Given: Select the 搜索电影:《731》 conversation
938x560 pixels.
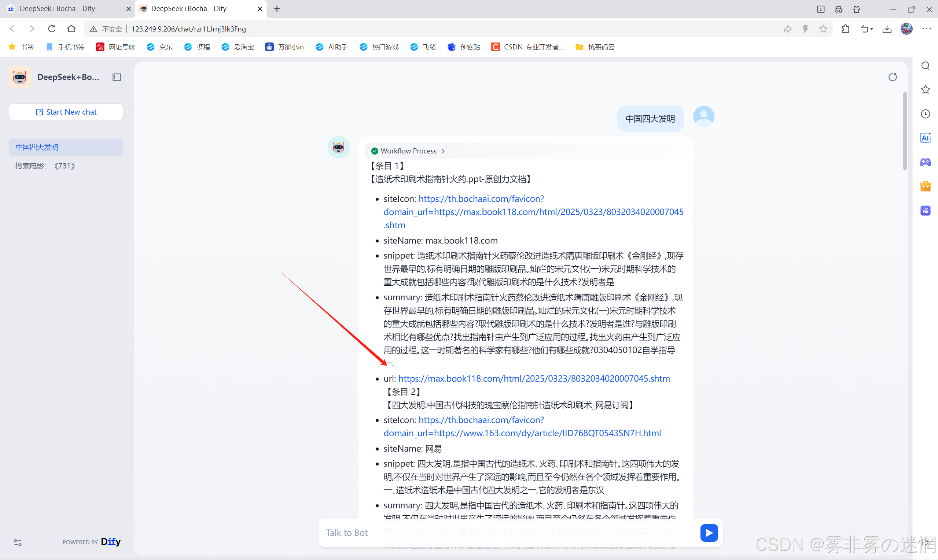Looking at the screenshot, I should click(x=45, y=166).
